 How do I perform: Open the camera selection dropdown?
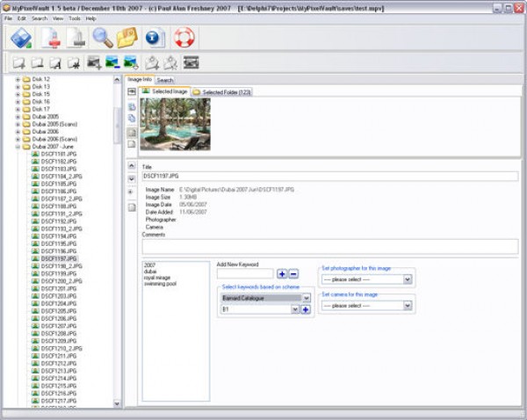click(x=408, y=306)
